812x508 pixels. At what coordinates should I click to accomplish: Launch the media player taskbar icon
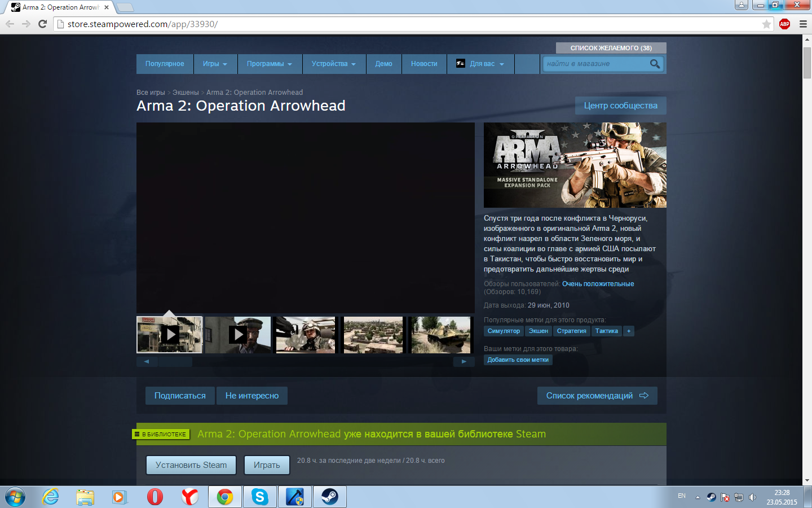tap(120, 497)
